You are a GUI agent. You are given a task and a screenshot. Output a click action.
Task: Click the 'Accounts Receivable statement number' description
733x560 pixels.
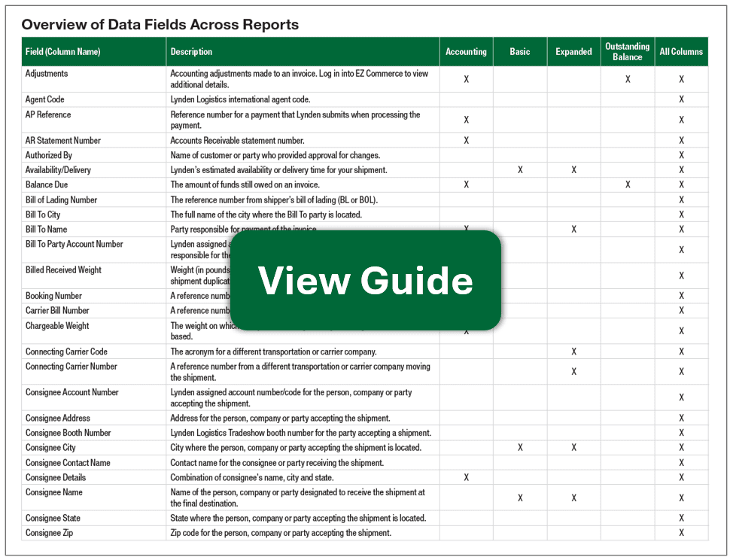pyautogui.click(x=238, y=140)
